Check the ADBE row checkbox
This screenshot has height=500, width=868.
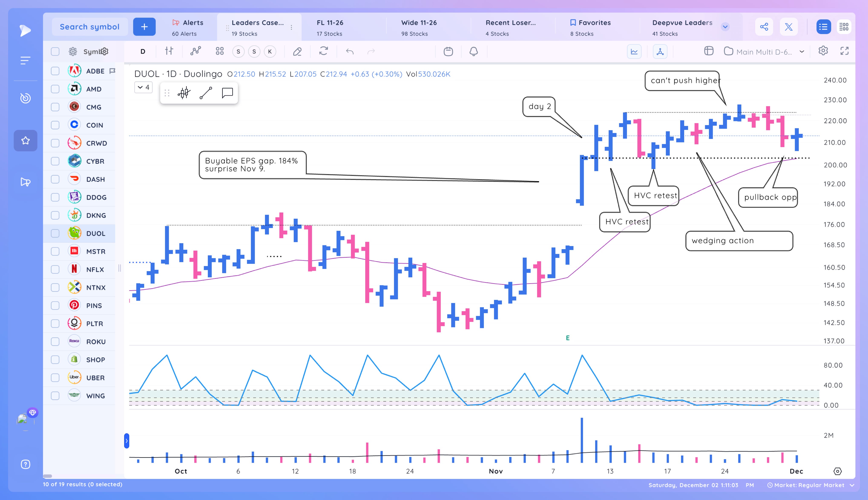click(55, 71)
